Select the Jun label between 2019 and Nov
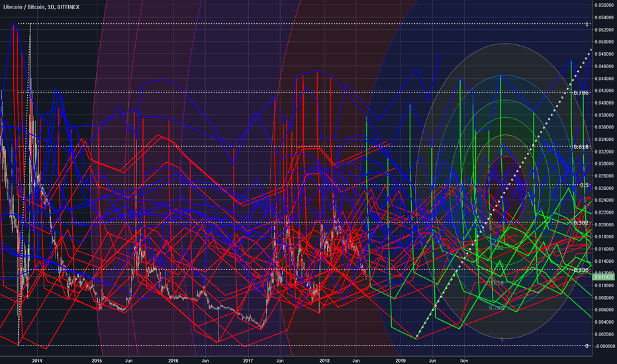 pos(432,361)
